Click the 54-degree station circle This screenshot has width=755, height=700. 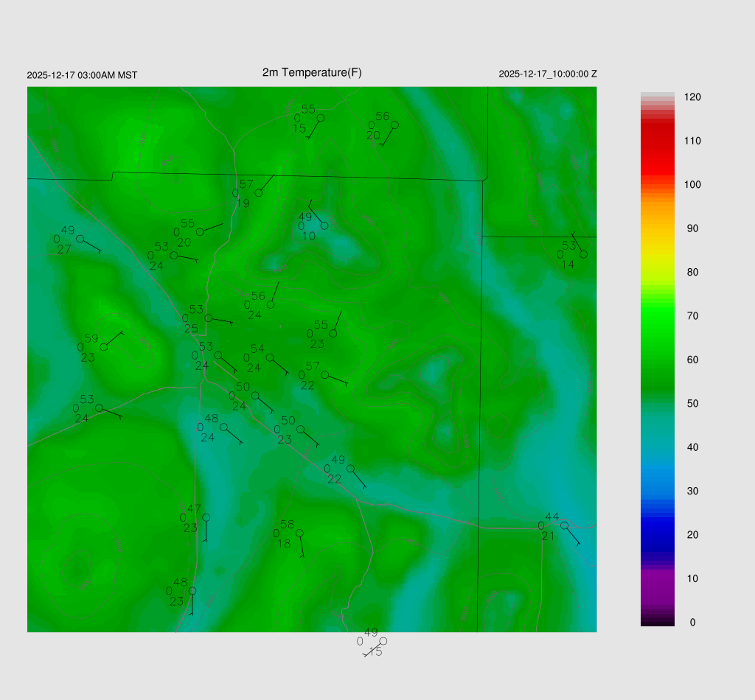coord(270,357)
